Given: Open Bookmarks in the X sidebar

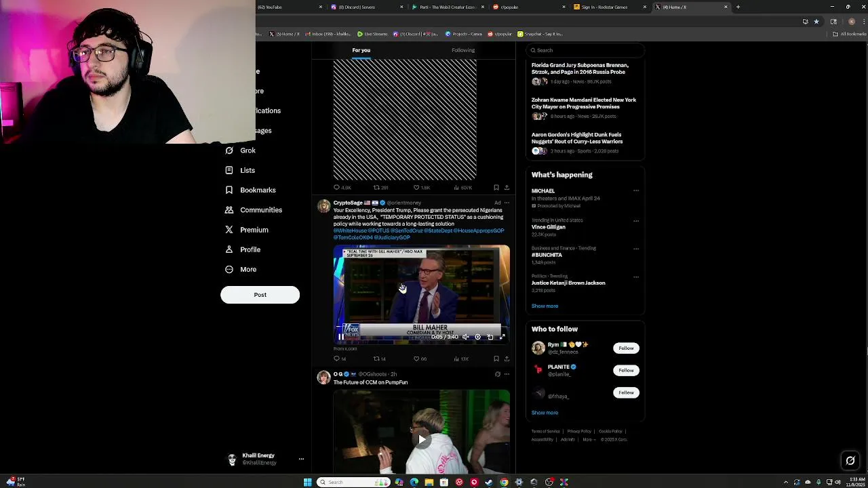Looking at the screenshot, I should [x=250, y=190].
